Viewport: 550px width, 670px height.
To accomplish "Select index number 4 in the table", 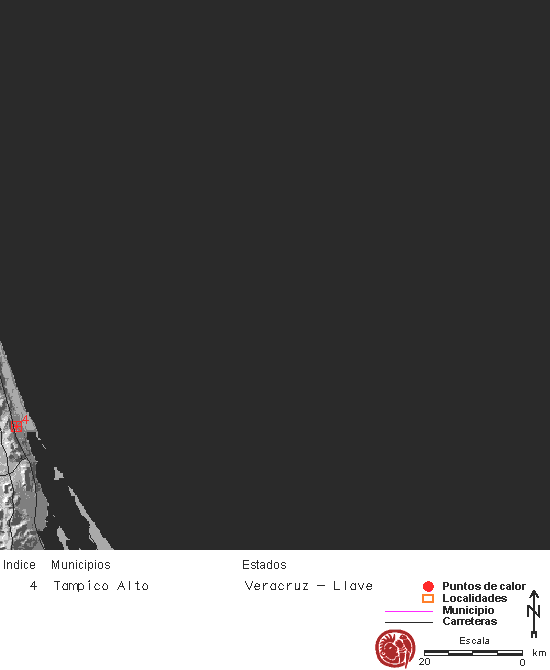I will 33,585.
